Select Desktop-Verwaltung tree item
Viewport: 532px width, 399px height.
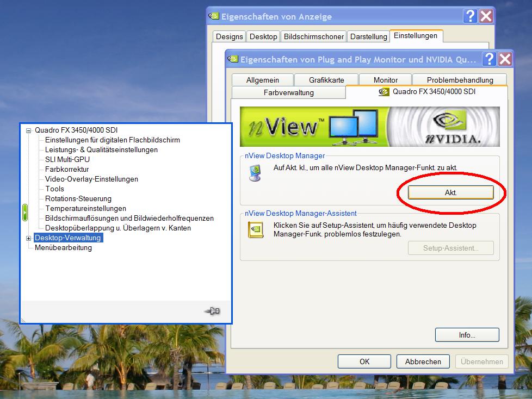(x=68, y=238)
